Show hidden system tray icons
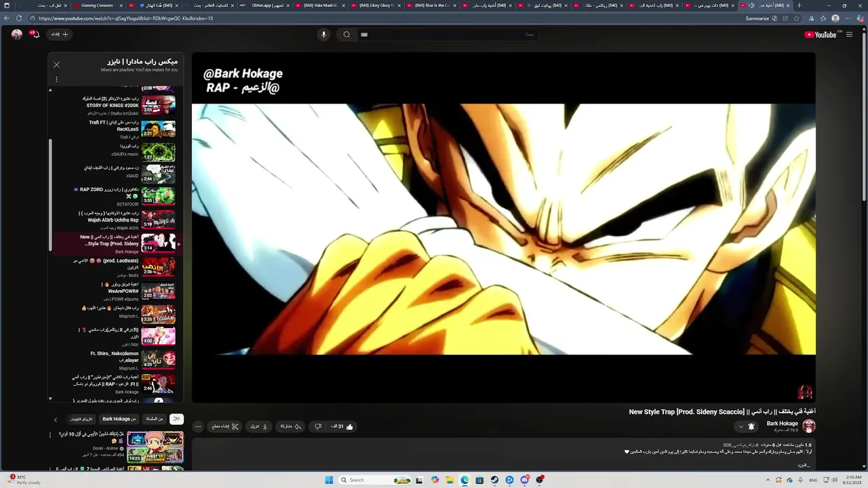The image size is (868, 488). coord(768,480)
